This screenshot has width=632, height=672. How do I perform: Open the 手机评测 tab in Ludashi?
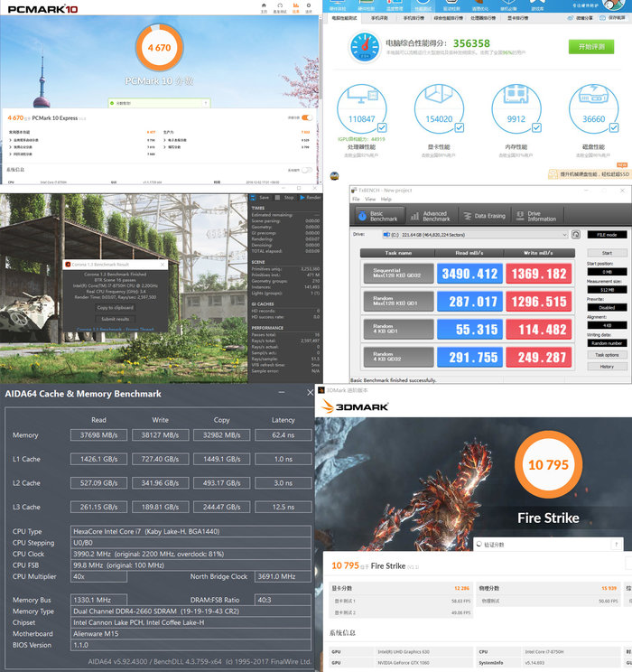(379, 18)
